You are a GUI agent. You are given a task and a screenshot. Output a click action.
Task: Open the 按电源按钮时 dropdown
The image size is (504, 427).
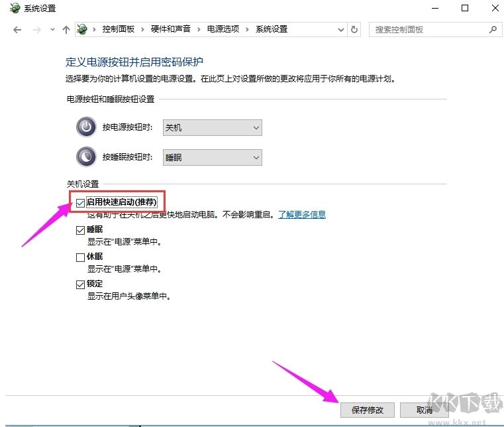[212, 127]
